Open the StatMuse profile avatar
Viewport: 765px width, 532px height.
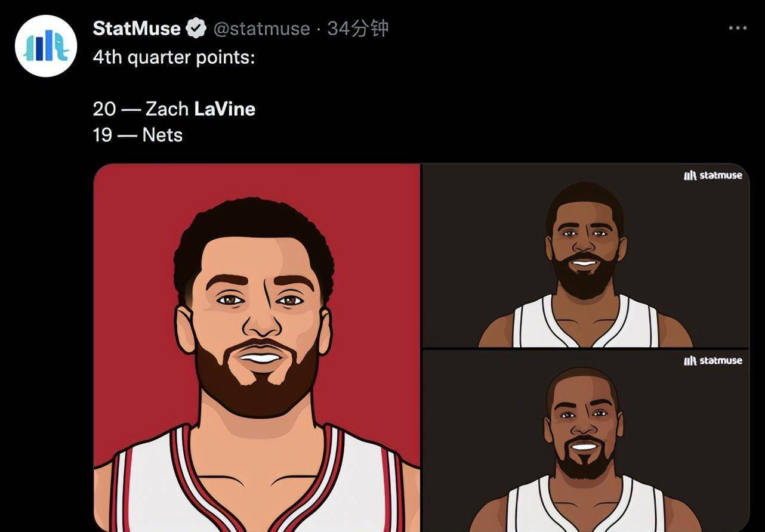pos(46,47)
